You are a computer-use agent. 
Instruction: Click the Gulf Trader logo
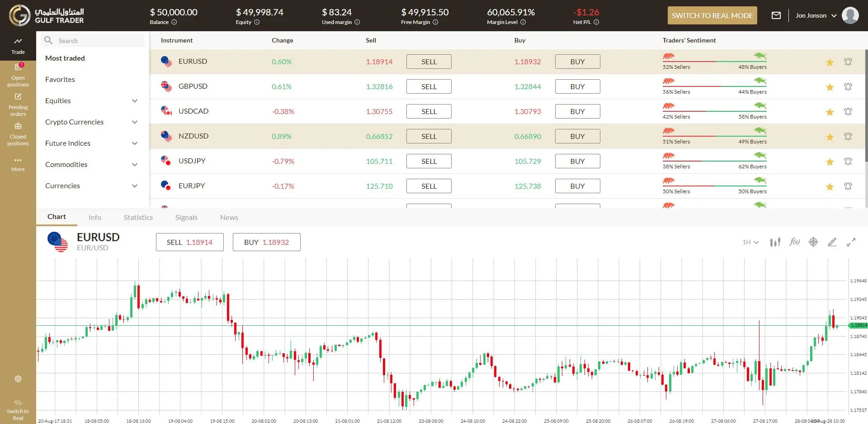pyautogui.click(x=46, y=15)
